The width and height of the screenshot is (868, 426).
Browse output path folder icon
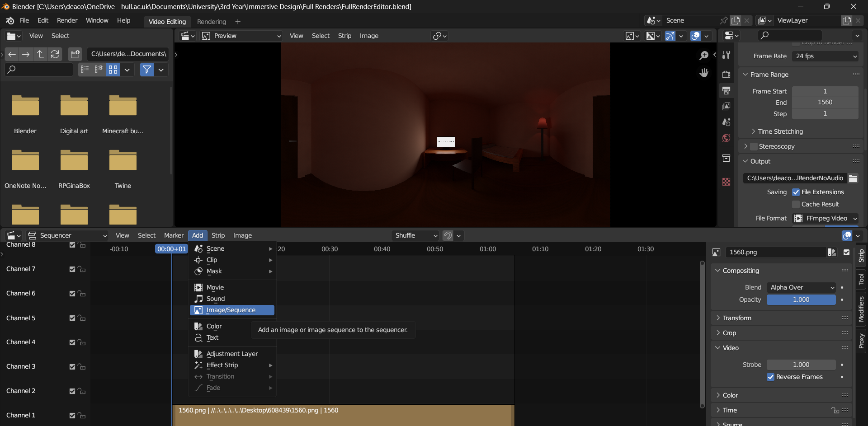(x=853, y=178)
